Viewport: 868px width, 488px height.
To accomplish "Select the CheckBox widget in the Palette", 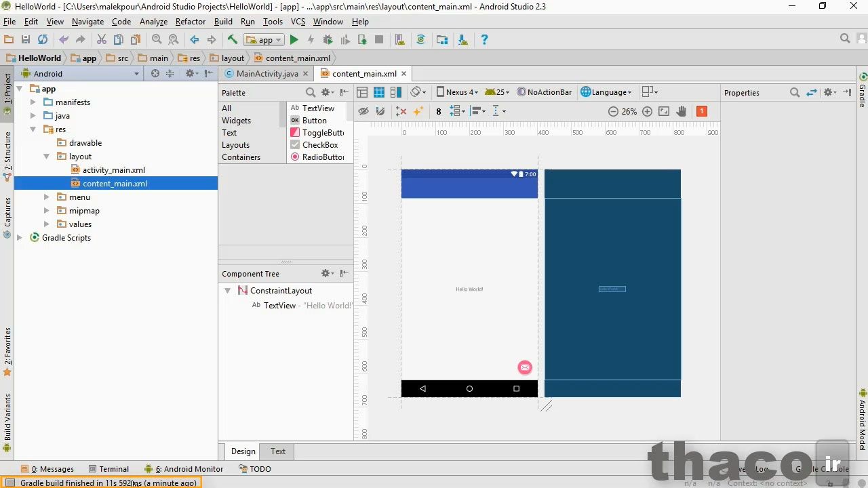I will point(320,145).
